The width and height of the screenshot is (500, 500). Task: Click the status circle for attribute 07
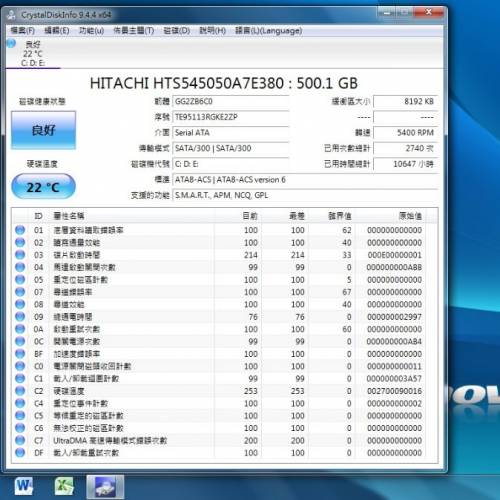[20, 292]
